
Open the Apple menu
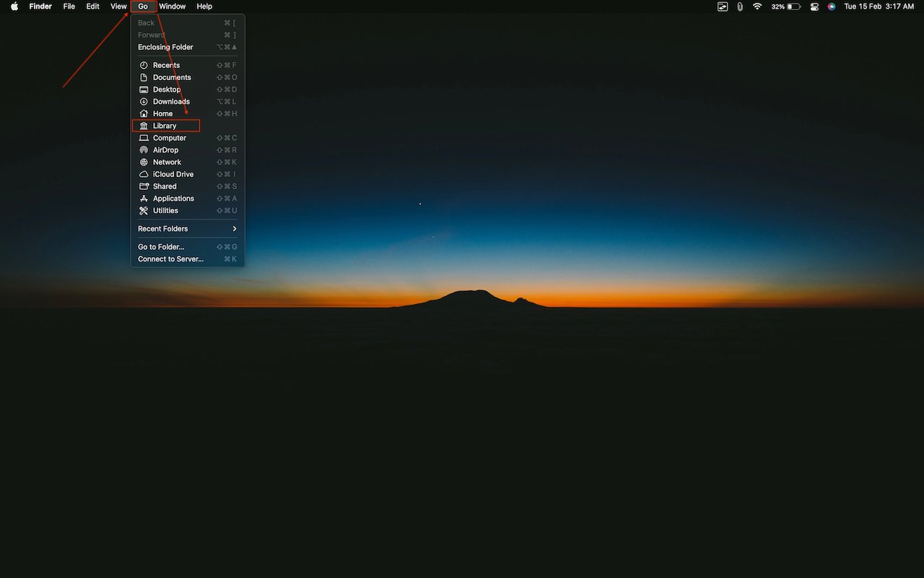tap(14, 7)
